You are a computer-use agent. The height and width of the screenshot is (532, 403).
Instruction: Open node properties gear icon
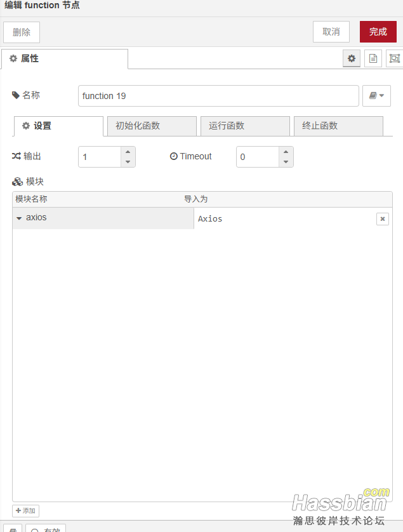[352, 58]
